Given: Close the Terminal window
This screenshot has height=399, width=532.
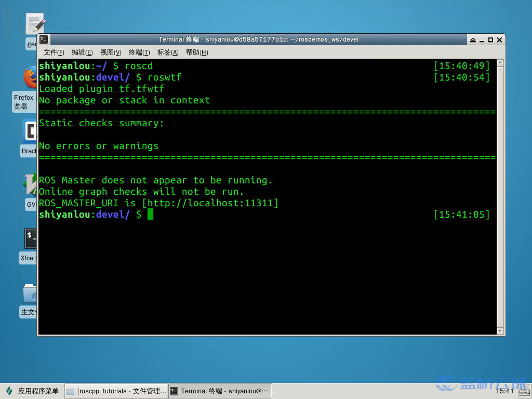Looking at the screenshot, I should [499, 39].
